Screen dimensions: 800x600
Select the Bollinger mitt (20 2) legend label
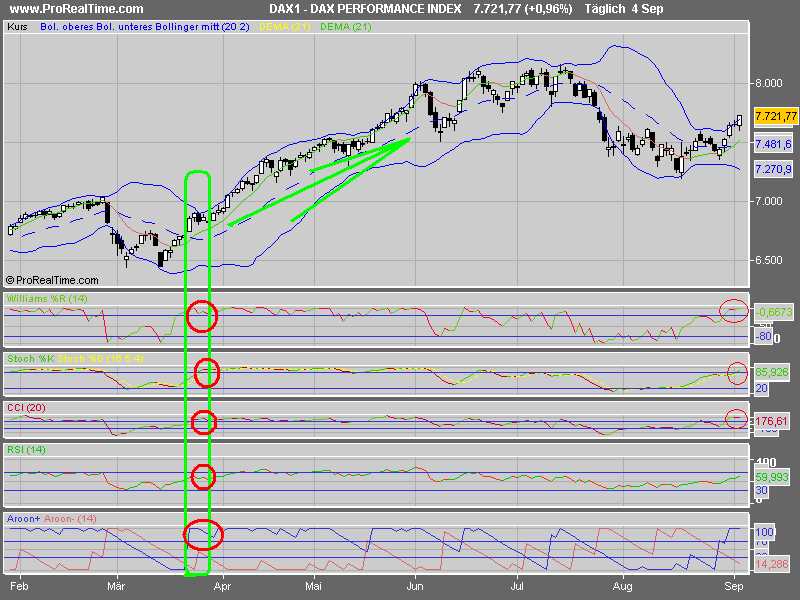pos(201,27)
